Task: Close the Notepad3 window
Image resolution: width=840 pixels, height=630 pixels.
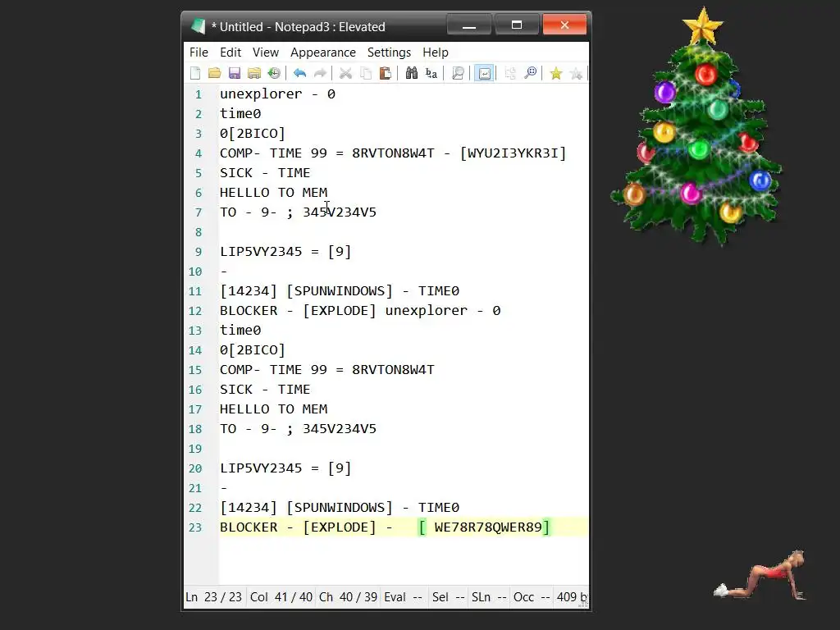Action: tap(564, 25)
